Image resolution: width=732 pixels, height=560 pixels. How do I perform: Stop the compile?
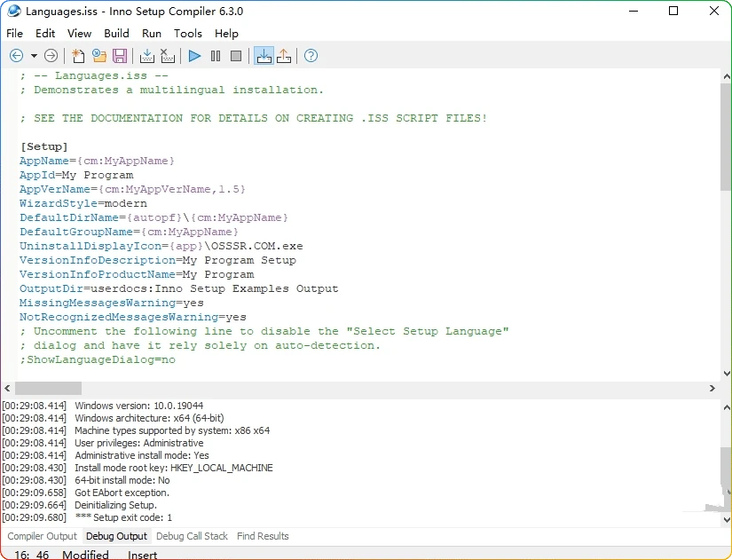click(x=168, y=56)
